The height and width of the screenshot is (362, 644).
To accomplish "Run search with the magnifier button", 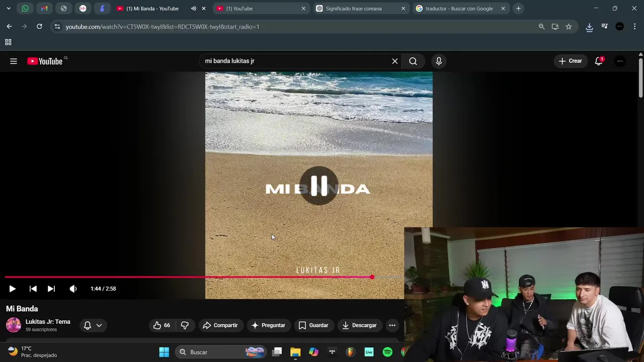I will click(x=413, y=61).
